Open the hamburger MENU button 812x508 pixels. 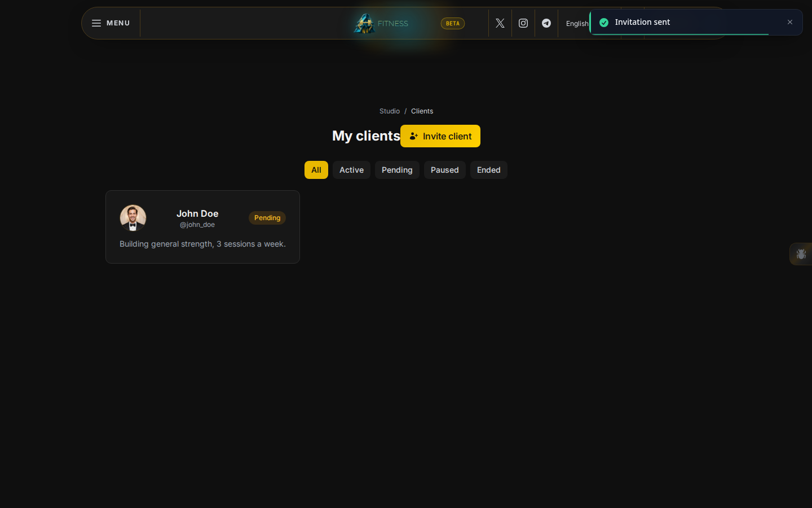(x=111, y=23)
